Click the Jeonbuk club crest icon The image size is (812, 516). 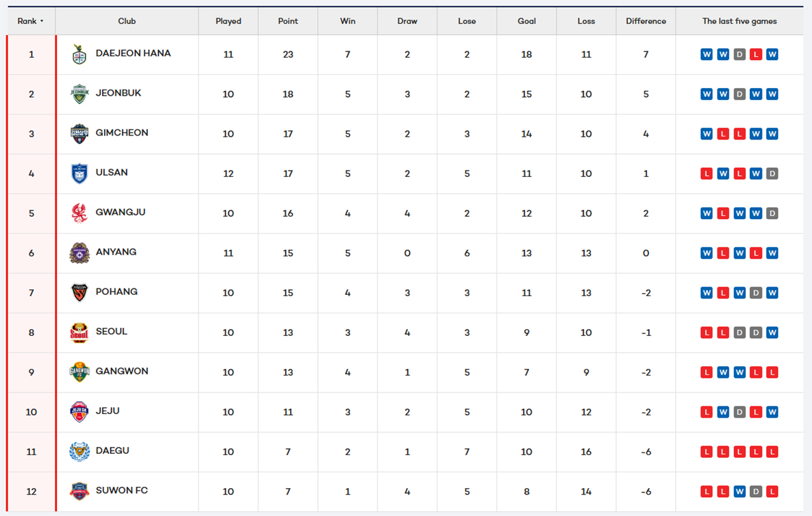pyautogui.click(x=79, y=94)
